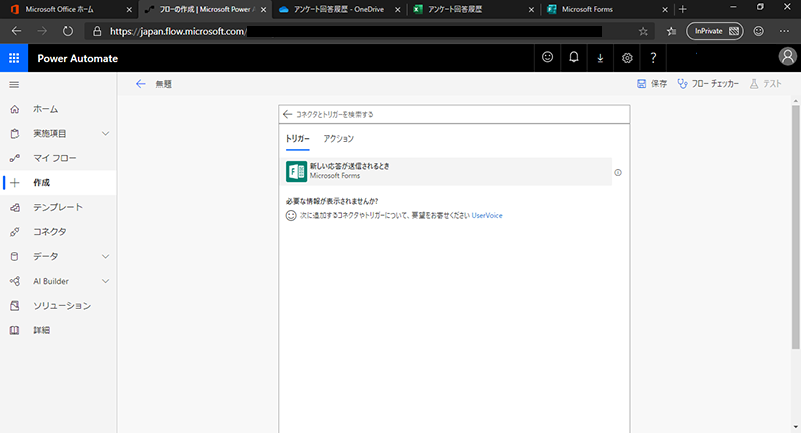Click the browser back button
The image size is (801, 433).
[x=16, y=31]
